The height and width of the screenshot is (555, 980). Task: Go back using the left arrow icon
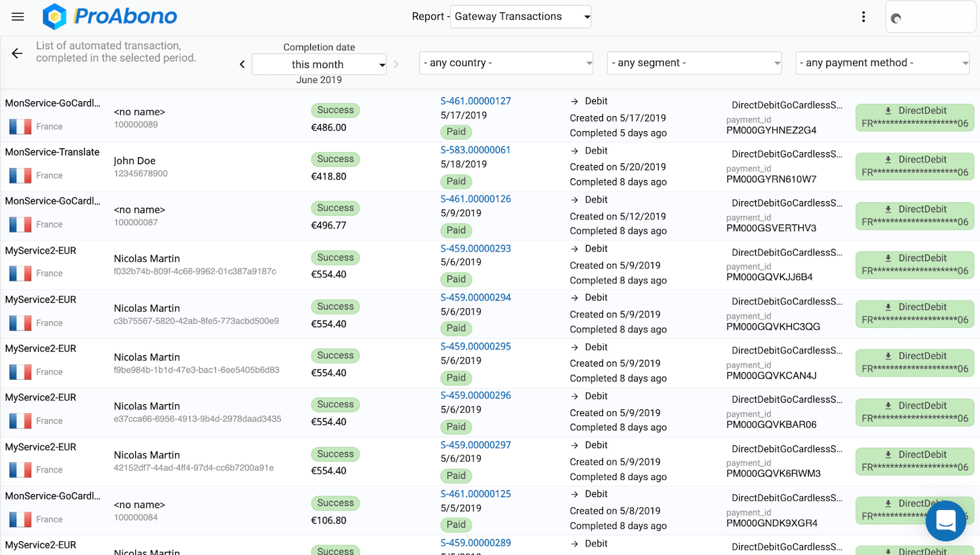(x=17, y=54)
